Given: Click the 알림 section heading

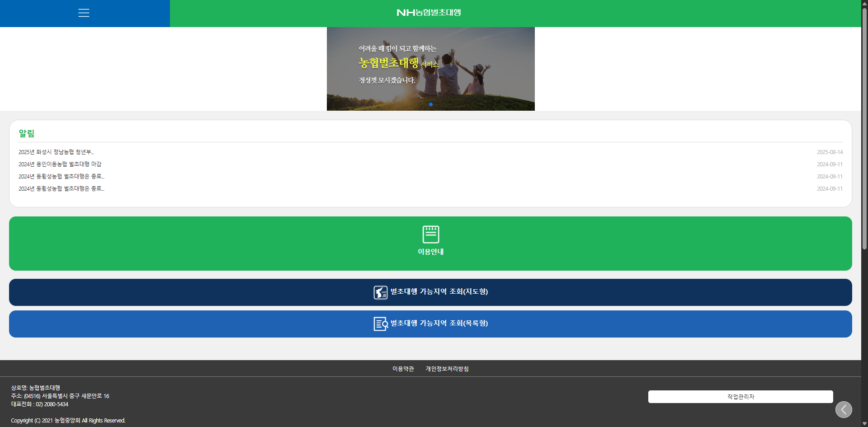Looking at the screenshot, I should [x=27, y=133].
